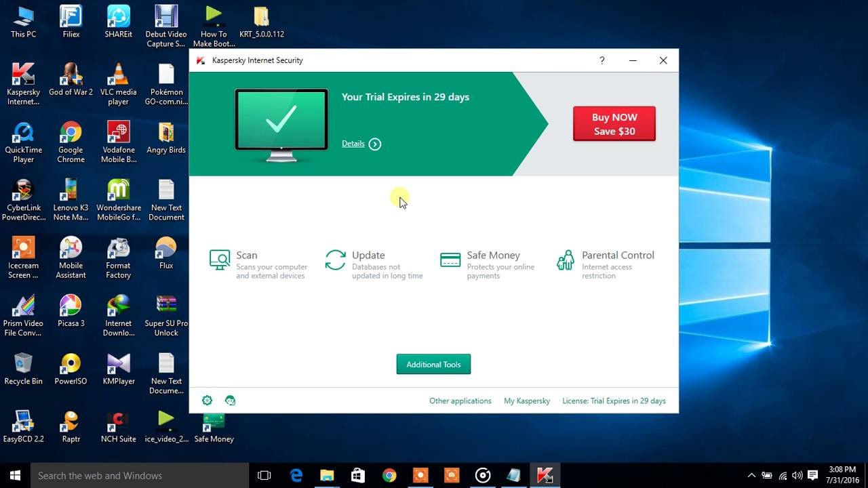Select God of War 2 desktop icon

pos(71,80)
